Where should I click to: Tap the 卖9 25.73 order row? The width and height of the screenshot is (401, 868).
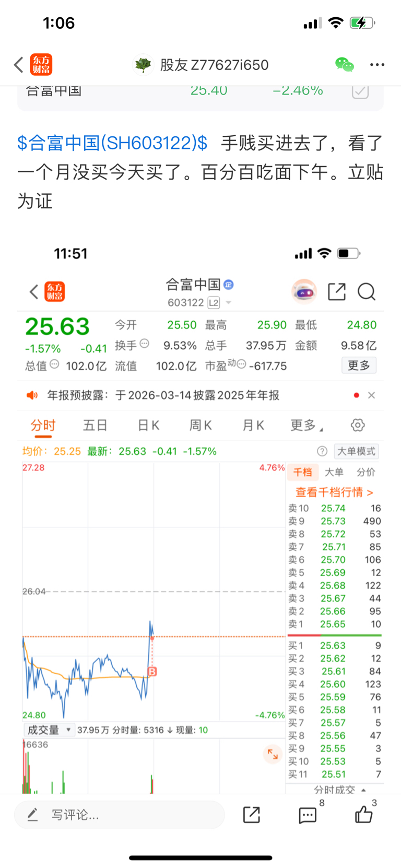(x=335, y=521)
